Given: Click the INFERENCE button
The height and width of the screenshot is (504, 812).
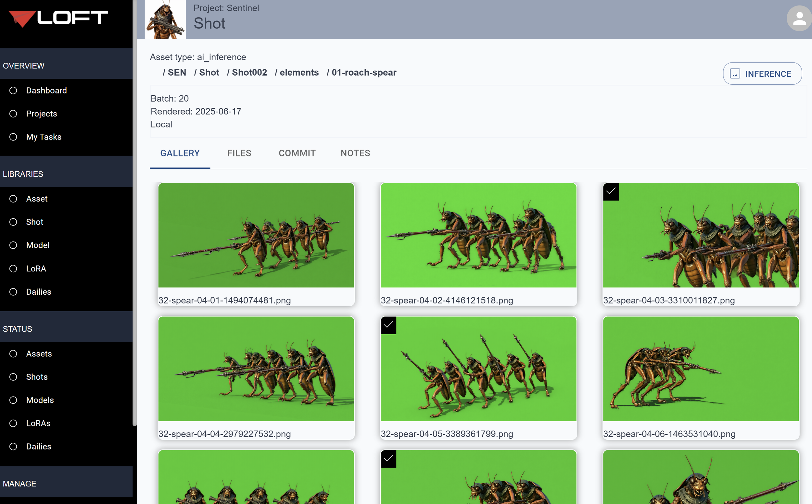Looking at the screenshot, I should click(762, 74).
